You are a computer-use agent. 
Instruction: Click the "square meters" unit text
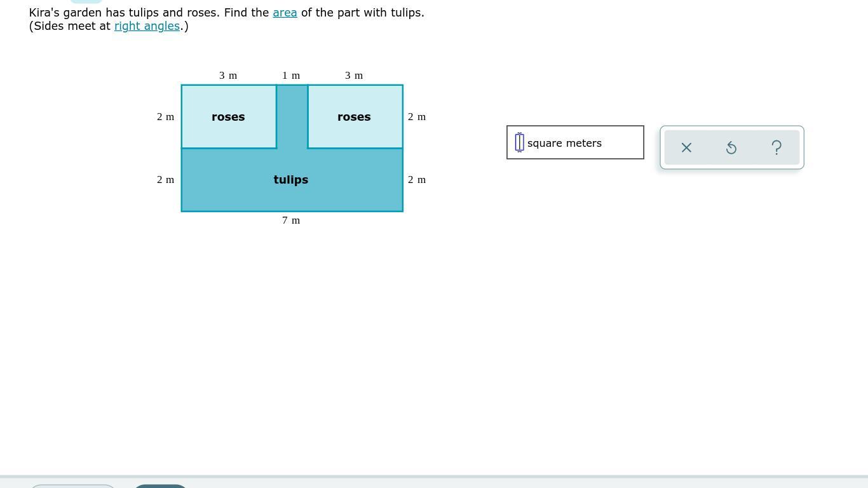(564, 143)
